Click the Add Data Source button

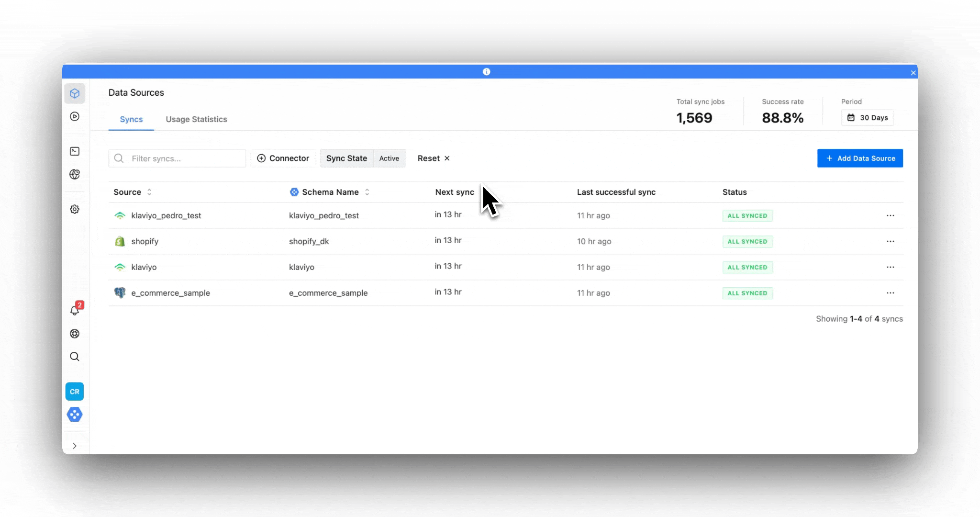click(x=859, y=158)
